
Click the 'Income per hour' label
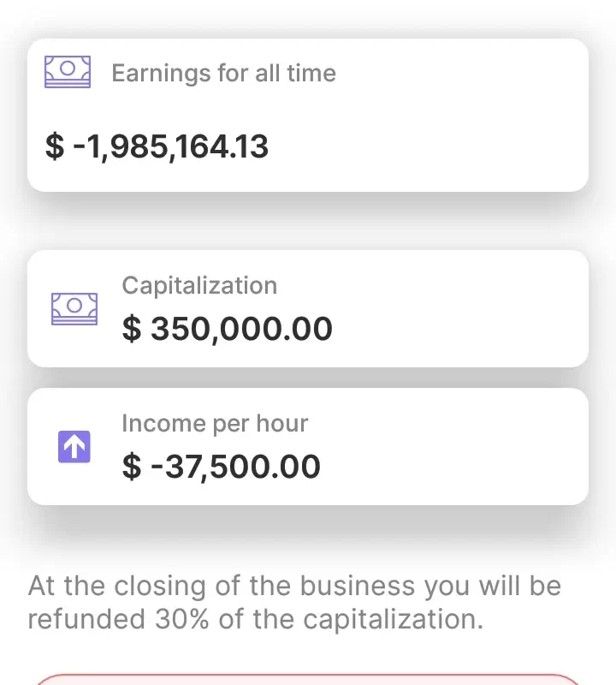(x=215, y=423)
